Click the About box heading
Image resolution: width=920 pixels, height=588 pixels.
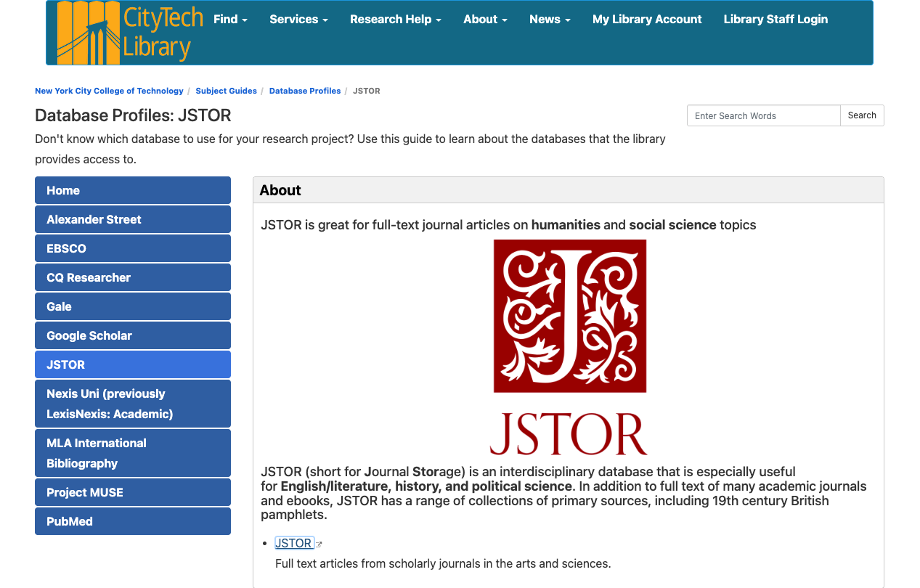[280, 190]
